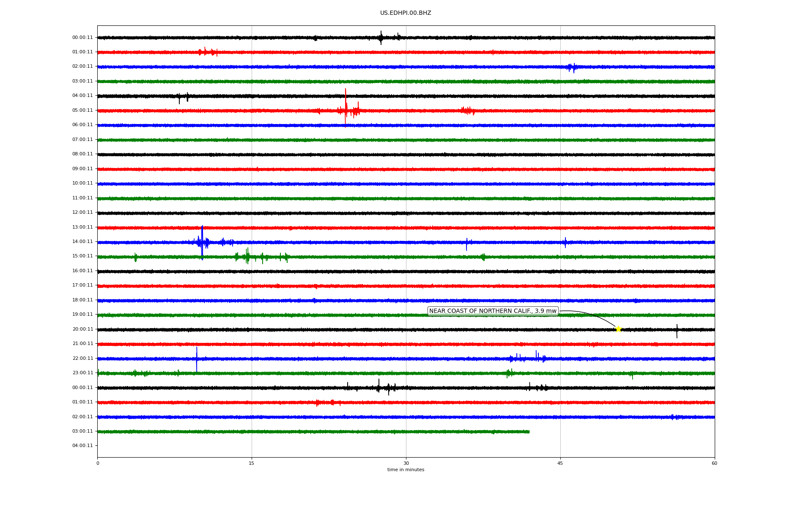
Task: Click the 15:00:11 trace label
Action: tap(82, 256)
